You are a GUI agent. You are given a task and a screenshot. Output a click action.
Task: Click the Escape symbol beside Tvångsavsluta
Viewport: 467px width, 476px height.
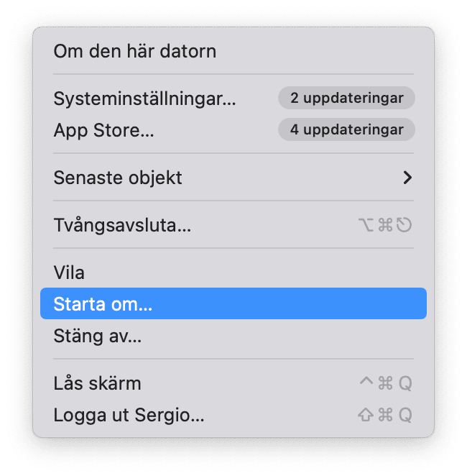point(404,225)
